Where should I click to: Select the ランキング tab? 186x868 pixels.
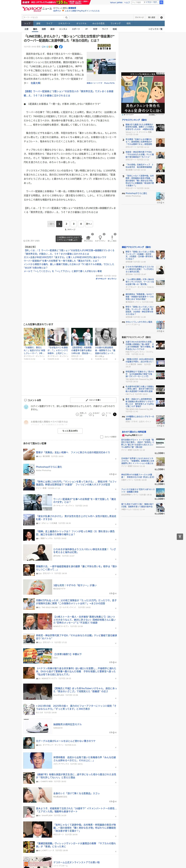pyautogui.click(x=115, y=24)
